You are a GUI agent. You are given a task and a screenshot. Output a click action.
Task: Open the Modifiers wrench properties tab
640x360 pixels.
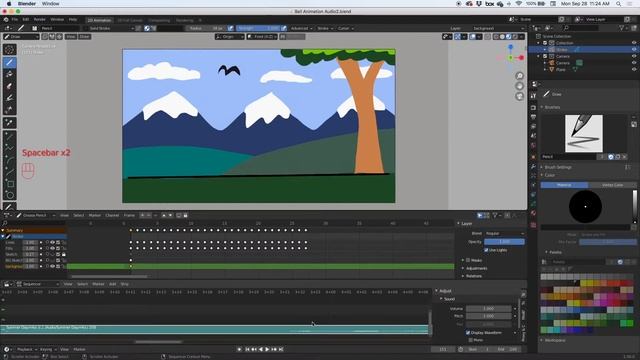pyautogui.click(x=533, y=167)
